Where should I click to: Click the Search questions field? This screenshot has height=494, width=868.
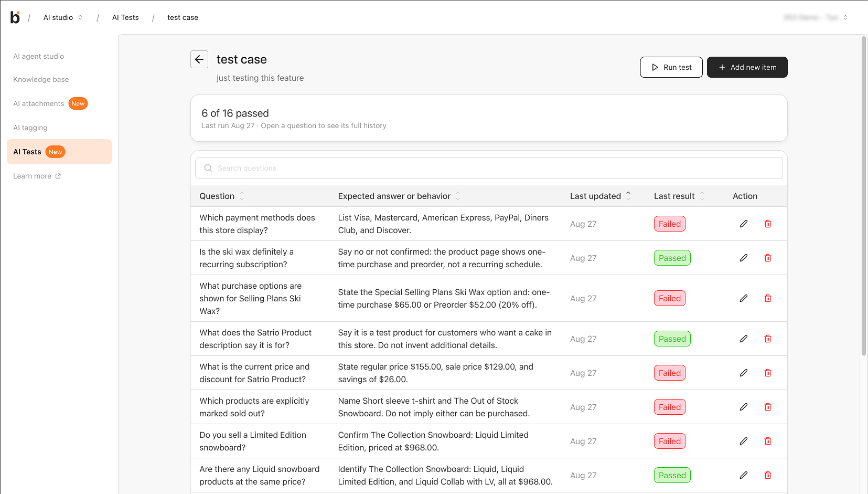pos(489,168)
